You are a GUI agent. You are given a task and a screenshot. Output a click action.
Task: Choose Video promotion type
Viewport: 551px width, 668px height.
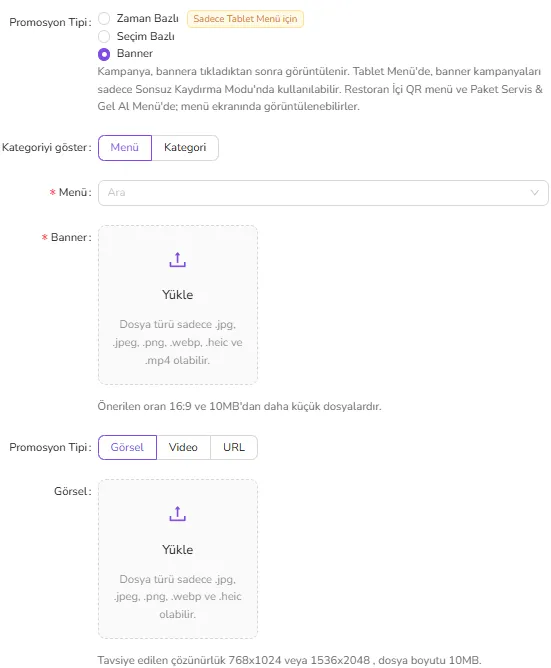(183, 447)
